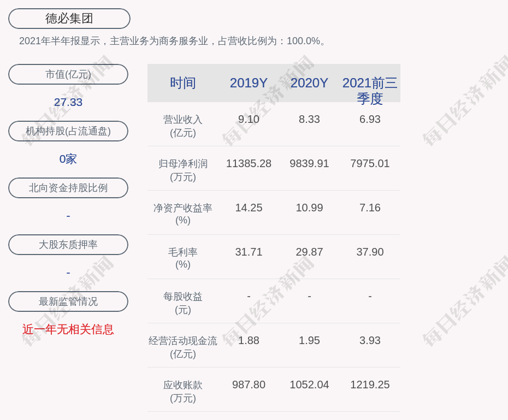
Task: Select receivables value 987.80
Action: [x=249, y=384]
